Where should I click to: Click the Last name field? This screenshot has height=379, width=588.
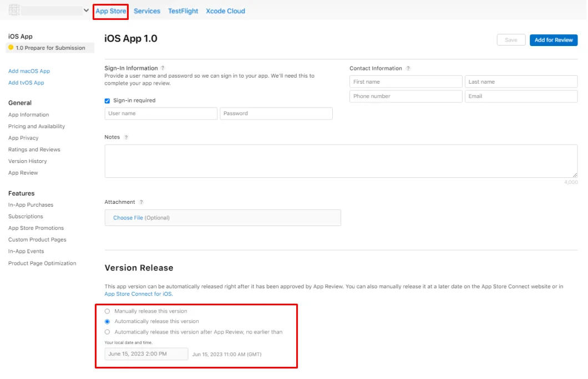point(521,81)
